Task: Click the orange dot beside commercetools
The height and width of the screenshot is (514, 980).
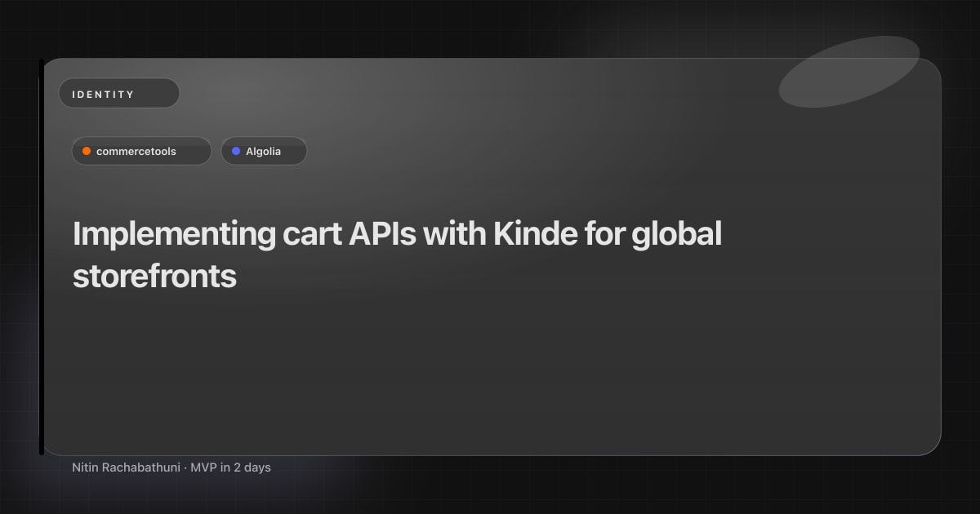Action: (87, 151)
